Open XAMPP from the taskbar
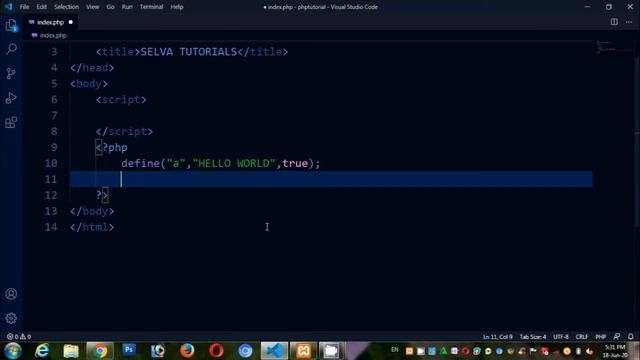 [x=303, y=351]
